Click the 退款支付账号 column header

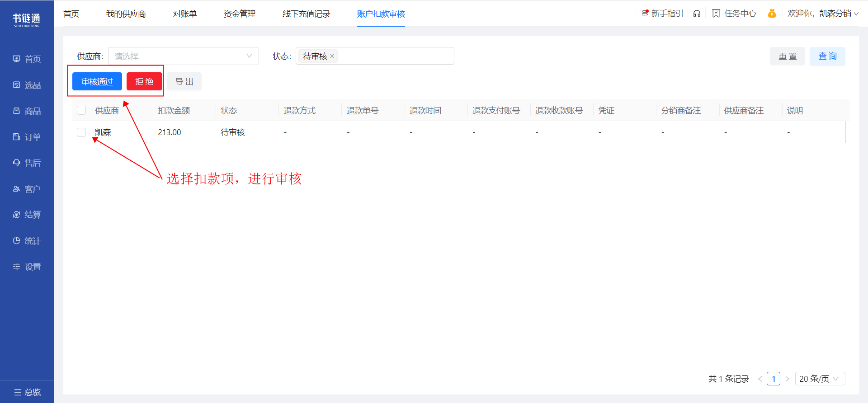[x=496, y=110]
